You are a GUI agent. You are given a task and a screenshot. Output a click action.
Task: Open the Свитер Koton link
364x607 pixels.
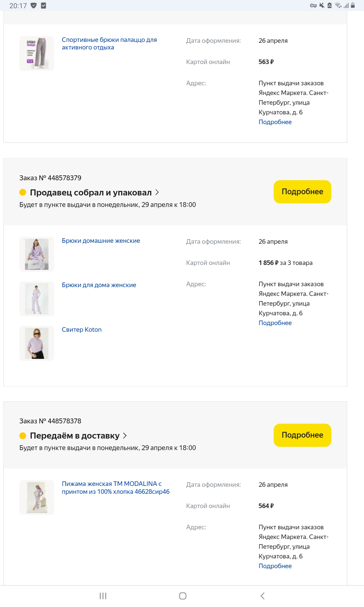point(82,330)
